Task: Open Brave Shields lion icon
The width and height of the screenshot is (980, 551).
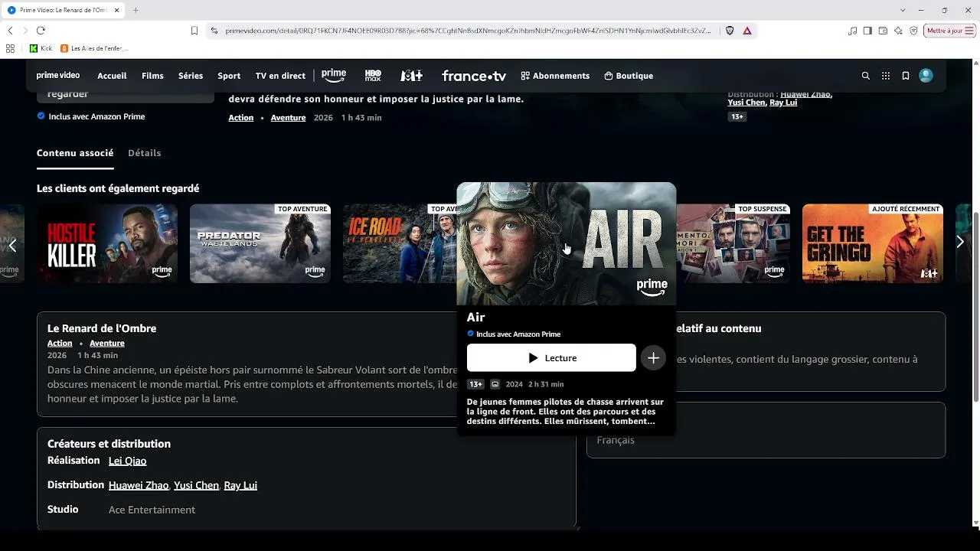Action: [730, 31]
